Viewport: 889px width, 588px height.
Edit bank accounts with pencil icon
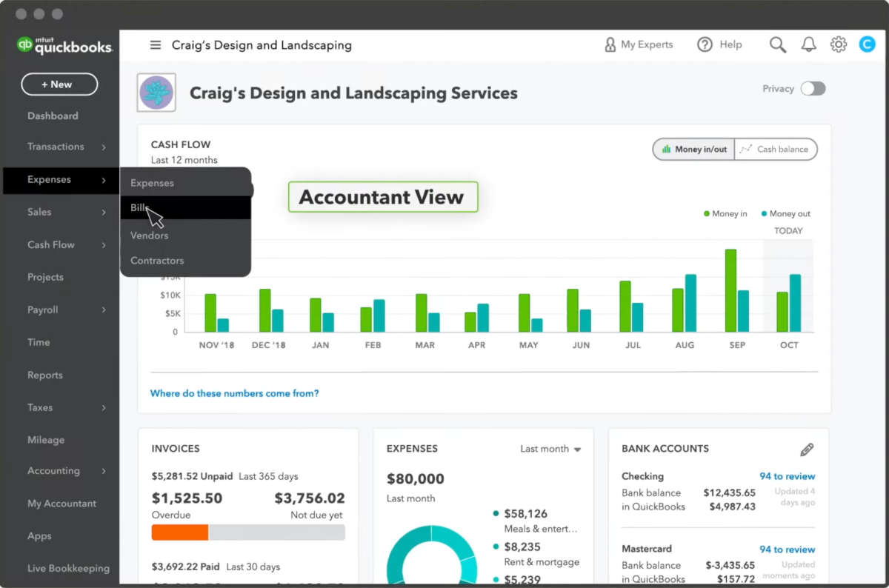pyautogui.click(x=807, y=450)
